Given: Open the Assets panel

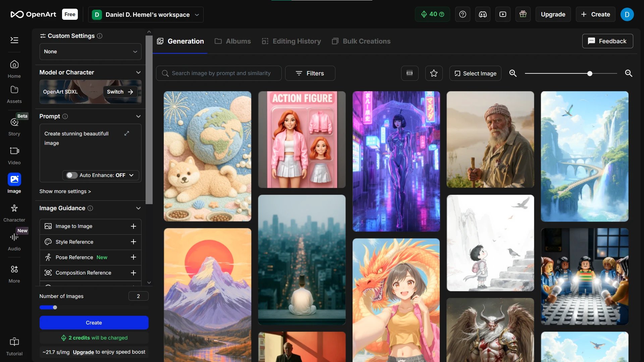Looking at the screenshot, I should [x=14, y=94].
